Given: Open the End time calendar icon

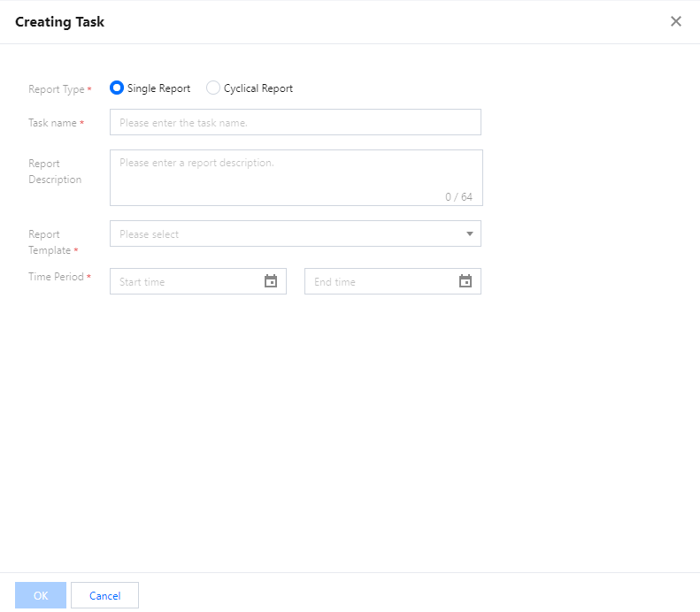Looking at the screenshot, I should pos(465,281).
